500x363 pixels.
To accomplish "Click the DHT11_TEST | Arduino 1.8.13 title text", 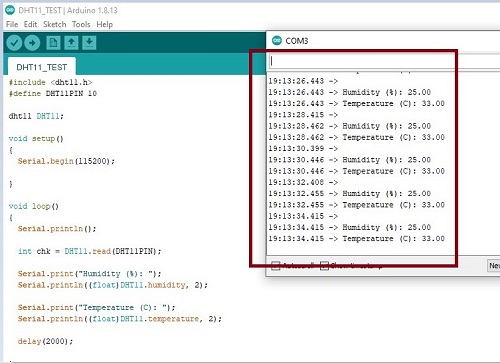I will 68,10.
